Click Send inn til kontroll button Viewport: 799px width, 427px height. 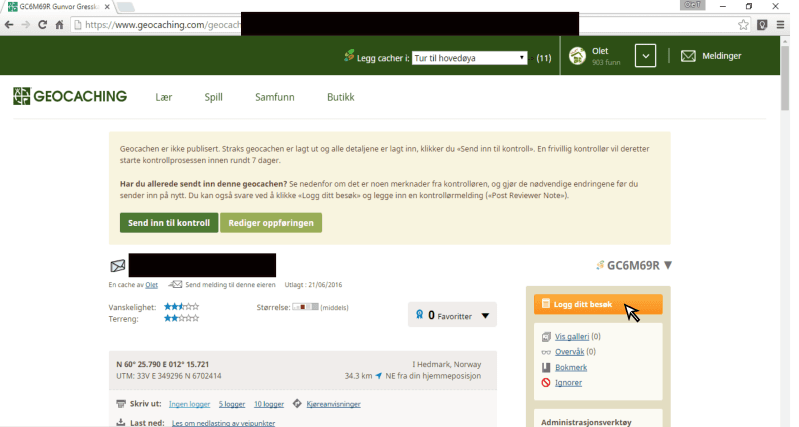[x=169, y=223]
